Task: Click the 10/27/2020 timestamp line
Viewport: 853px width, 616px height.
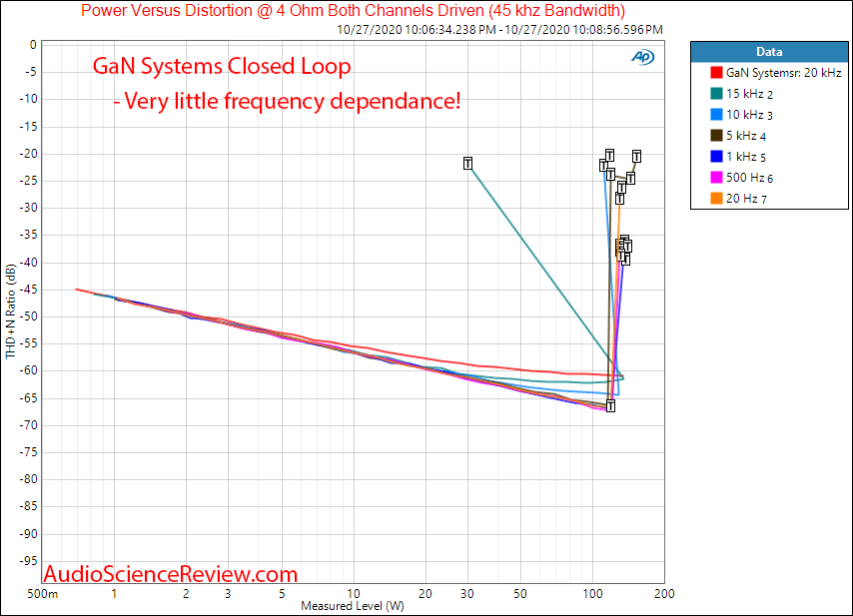Action: pos(499,30)
